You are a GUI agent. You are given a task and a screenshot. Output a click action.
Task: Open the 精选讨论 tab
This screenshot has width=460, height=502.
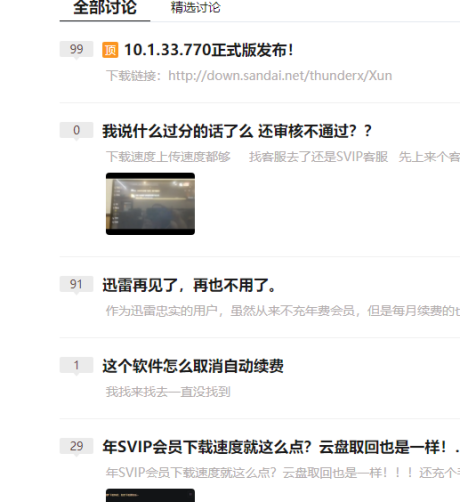[195, 8]
